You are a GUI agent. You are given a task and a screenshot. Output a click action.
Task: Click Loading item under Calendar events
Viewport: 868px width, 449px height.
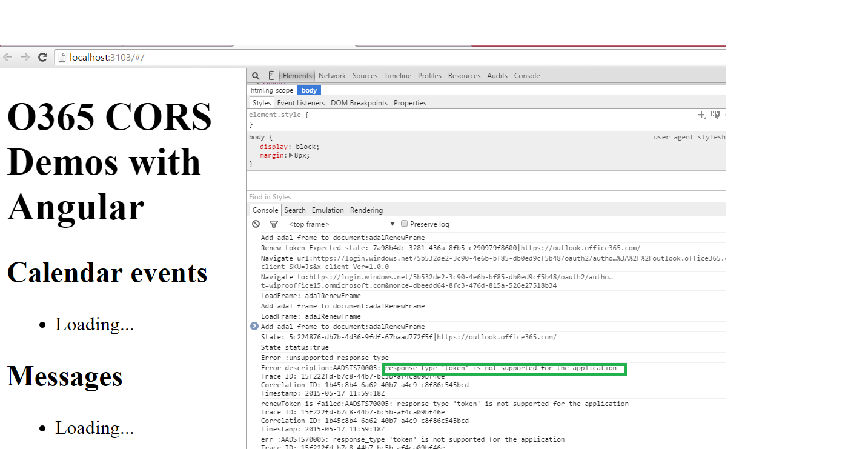coord(94,324)
